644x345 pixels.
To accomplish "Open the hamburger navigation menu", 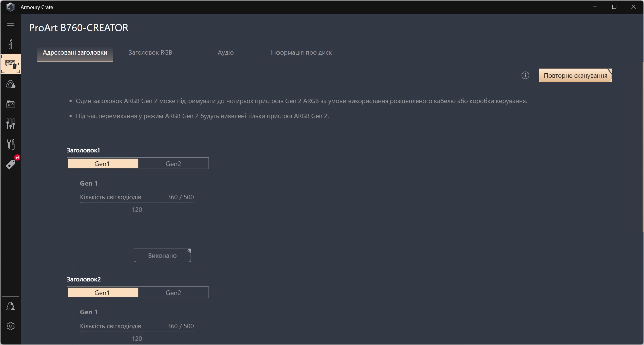I will click(x=11, y=24).
